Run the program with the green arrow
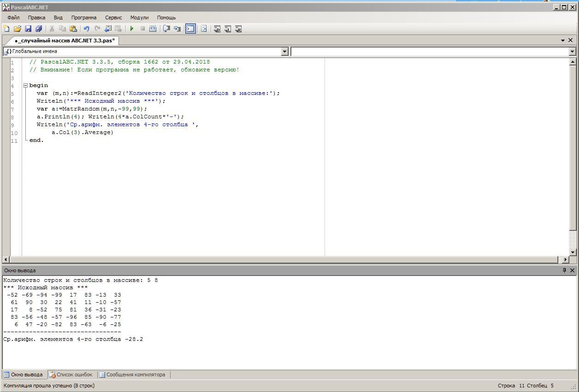579x392 pixels. pyautogui.click(x=132, y=29)
